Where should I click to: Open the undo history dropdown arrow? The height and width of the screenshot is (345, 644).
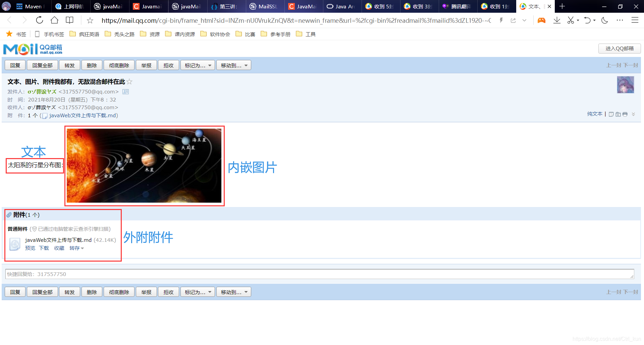tap(594, 20)
